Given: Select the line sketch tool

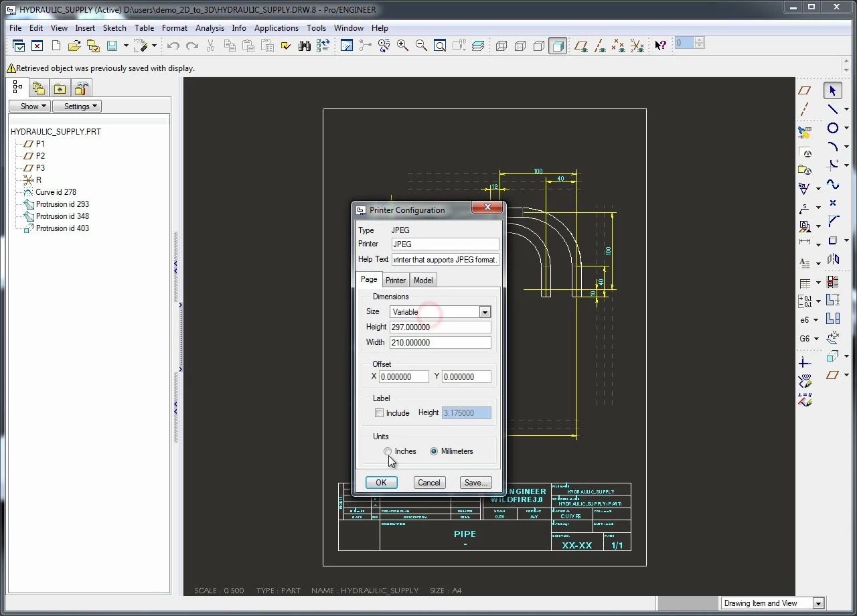Looking at the screenshot, I should coord(832,109).
